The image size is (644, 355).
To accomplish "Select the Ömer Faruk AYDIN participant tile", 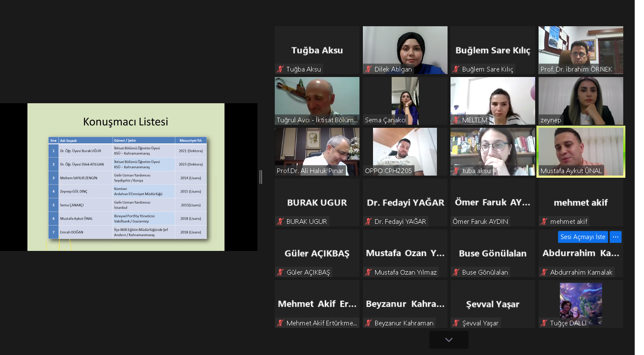I will 492,202.
